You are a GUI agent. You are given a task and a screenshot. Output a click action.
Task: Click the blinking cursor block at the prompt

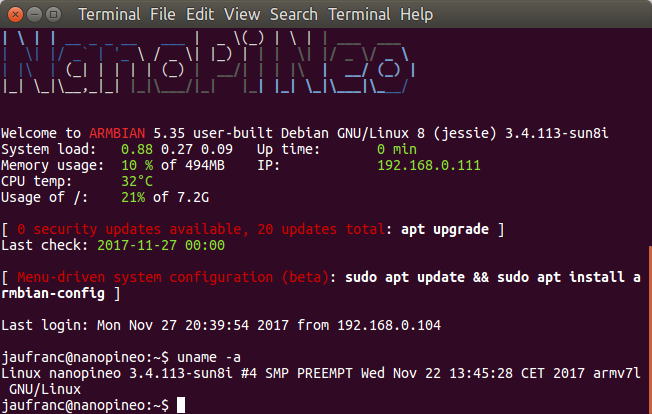pos(181,405)
